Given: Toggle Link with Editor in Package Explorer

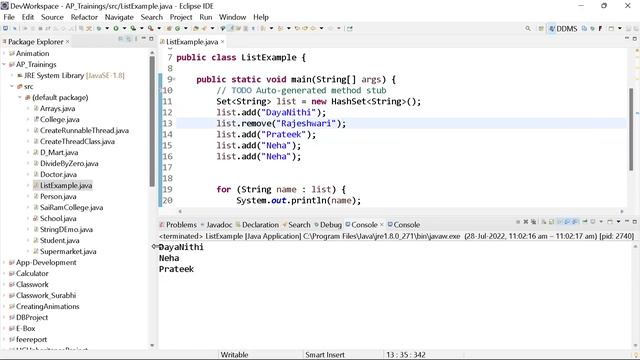Looking at the screenshot, I should tap(129, 39).
